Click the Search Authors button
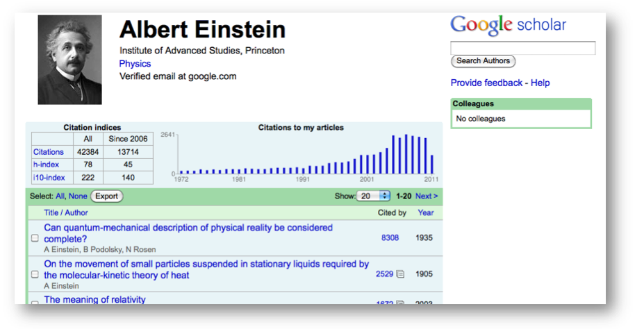The height and width of the screenshot is (329, 644). point(483,61)
